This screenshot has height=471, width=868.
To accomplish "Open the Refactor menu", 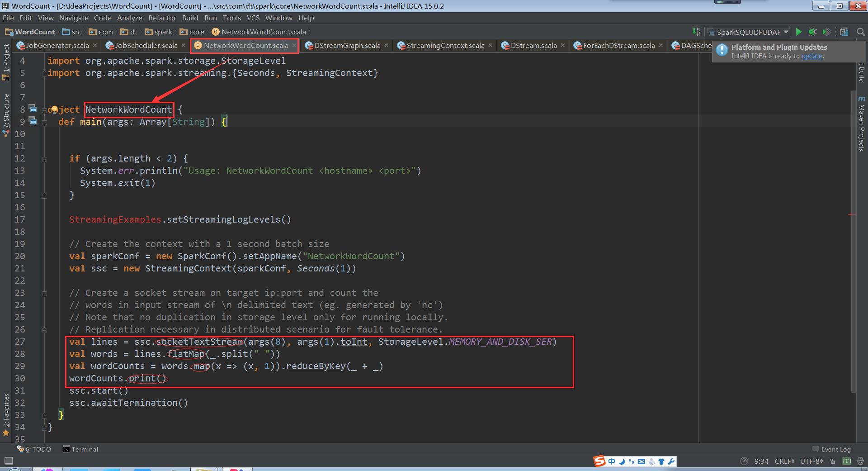I will pos(162,18).
